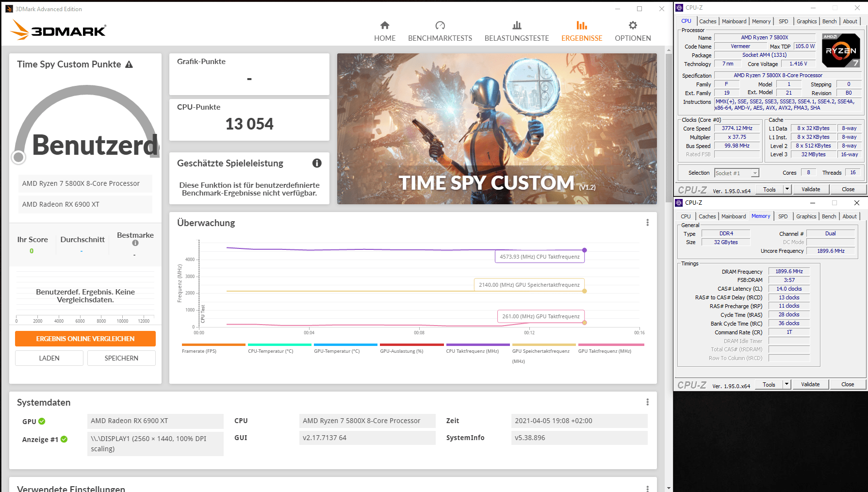
Task: Click Validate in upper CPU-Z
Action: [811, 189]
